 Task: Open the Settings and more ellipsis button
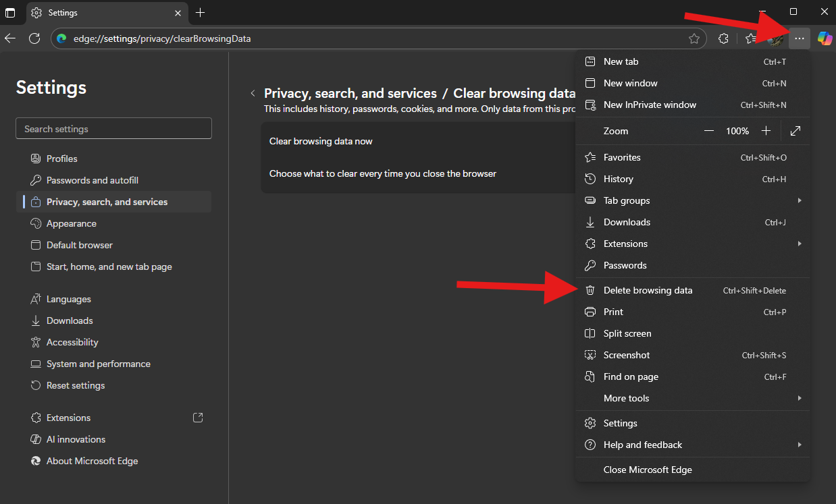click(x=800, y=38)
